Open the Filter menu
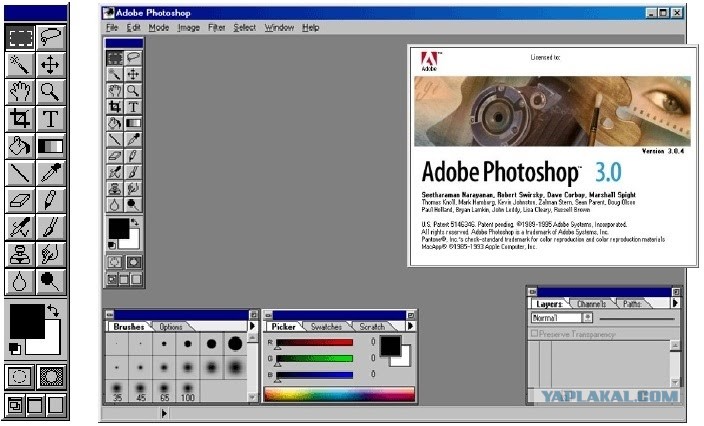 tap(216, 28)
